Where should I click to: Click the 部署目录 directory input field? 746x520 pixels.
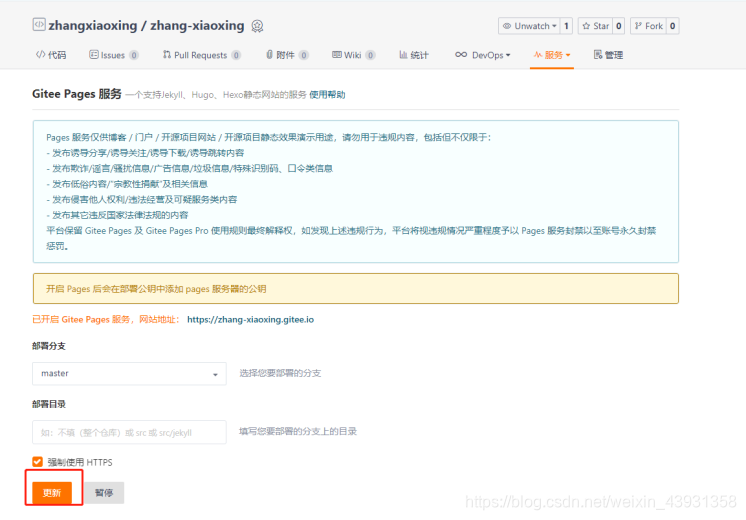point(129,432)
